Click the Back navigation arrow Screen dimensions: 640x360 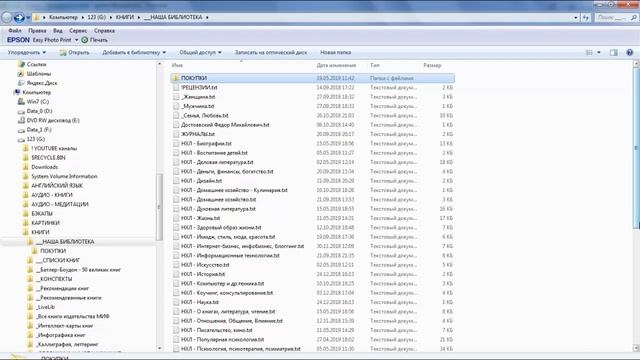click(7, 18)
